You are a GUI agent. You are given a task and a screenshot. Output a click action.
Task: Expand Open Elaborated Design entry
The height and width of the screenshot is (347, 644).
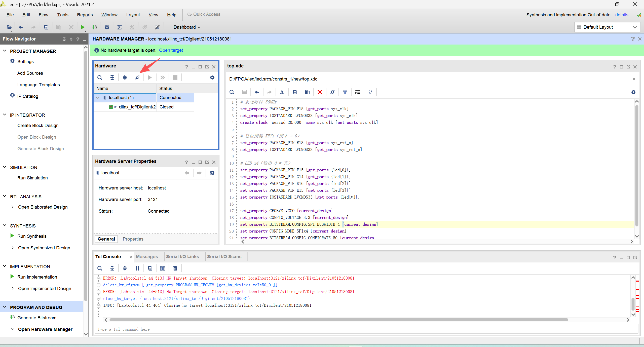click(x=13, y=207)
